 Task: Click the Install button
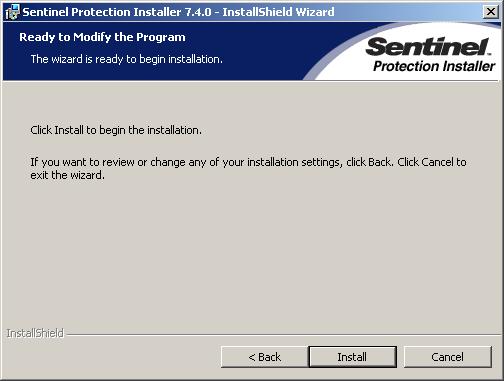pyautogui.click(x=353, y=357)
